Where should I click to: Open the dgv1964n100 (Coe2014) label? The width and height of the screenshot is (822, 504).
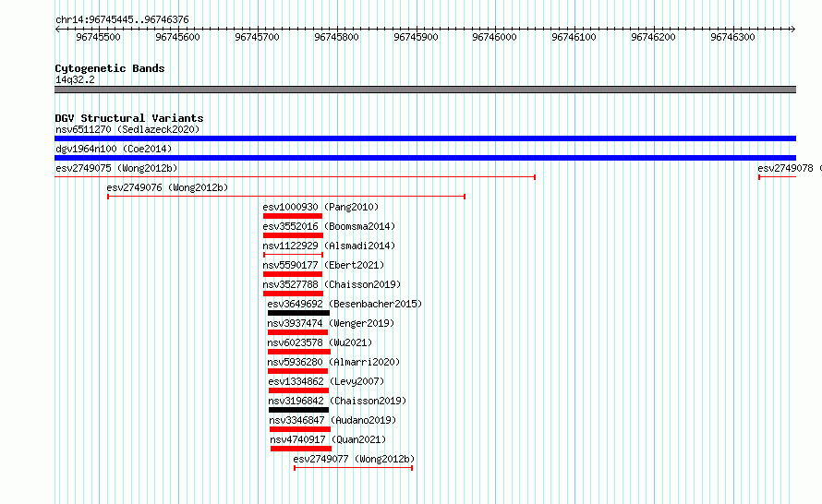click(114, 149)
